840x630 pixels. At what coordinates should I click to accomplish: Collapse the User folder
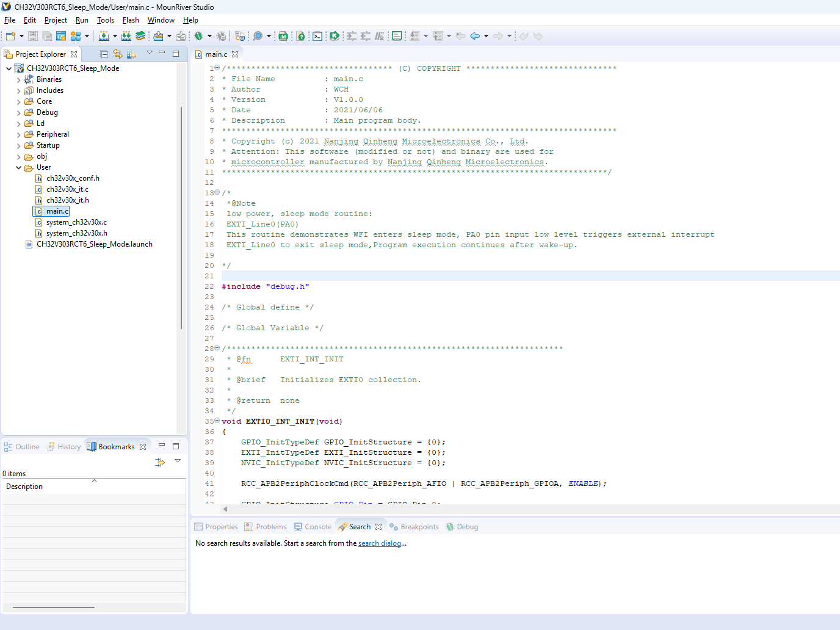coord(19,167)
